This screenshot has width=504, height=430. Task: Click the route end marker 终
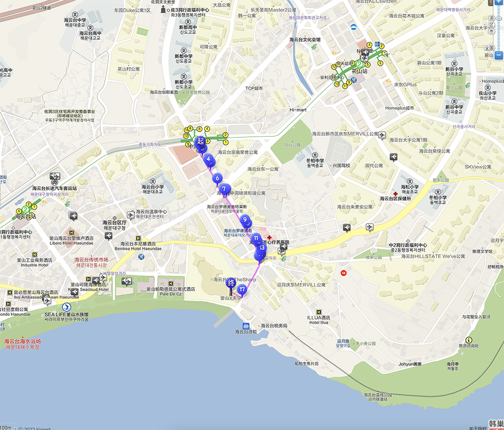(x=230, y=283)
